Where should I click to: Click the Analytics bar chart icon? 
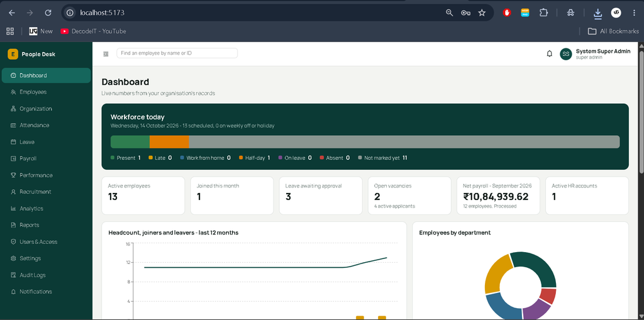click(13, 209)
